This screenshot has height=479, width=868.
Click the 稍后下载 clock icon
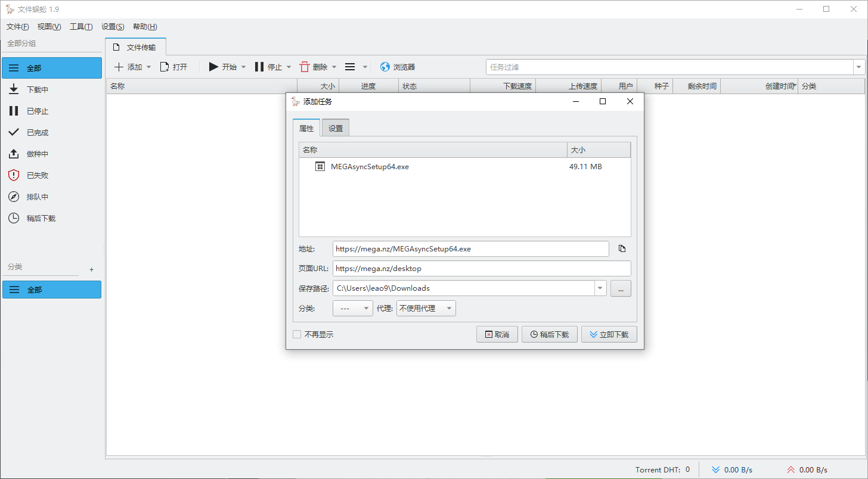coord(14,218)
